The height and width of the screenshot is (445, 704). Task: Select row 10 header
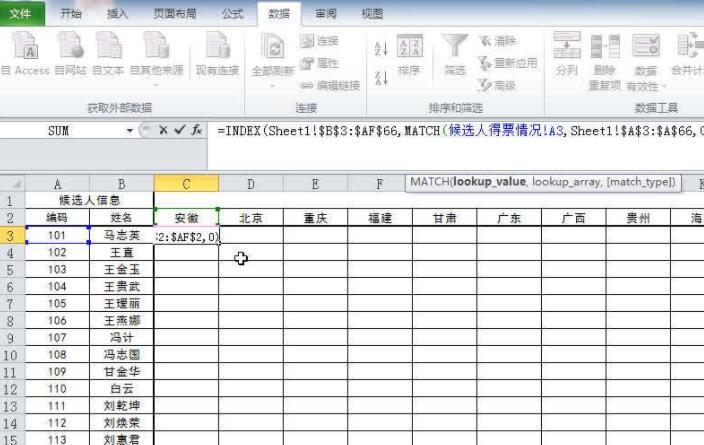12,355
